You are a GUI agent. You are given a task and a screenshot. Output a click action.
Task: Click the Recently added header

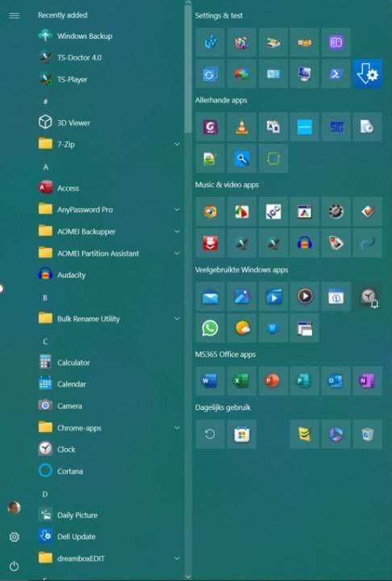(x=63, y=15)
